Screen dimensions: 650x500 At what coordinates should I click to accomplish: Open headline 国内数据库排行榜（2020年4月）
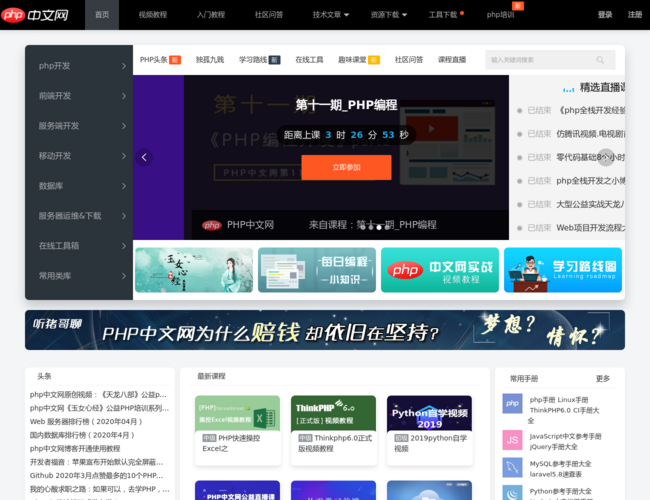(82, 435)
